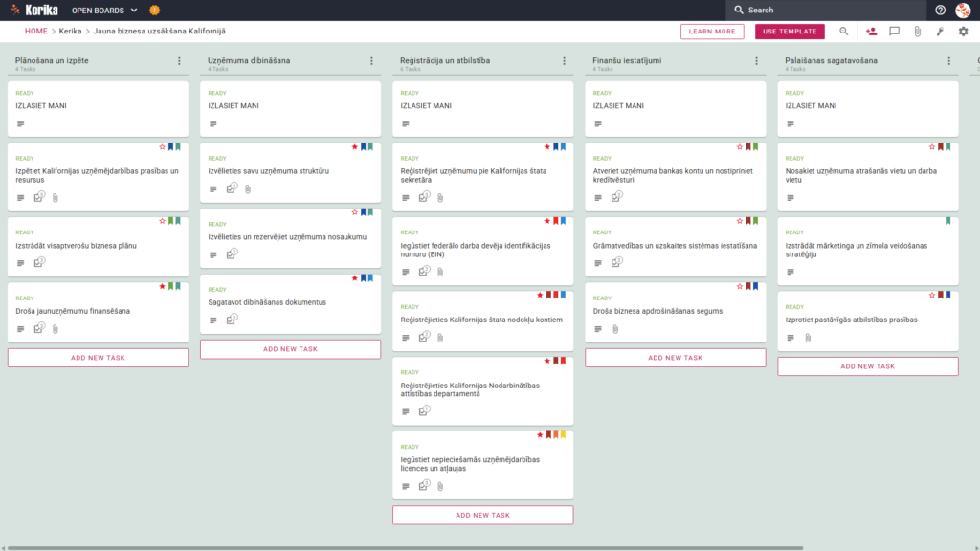Open Plānošana un izpēte column menu
Image resolution: width=980 pixels, height=551 pixels.
coord(179,61)
